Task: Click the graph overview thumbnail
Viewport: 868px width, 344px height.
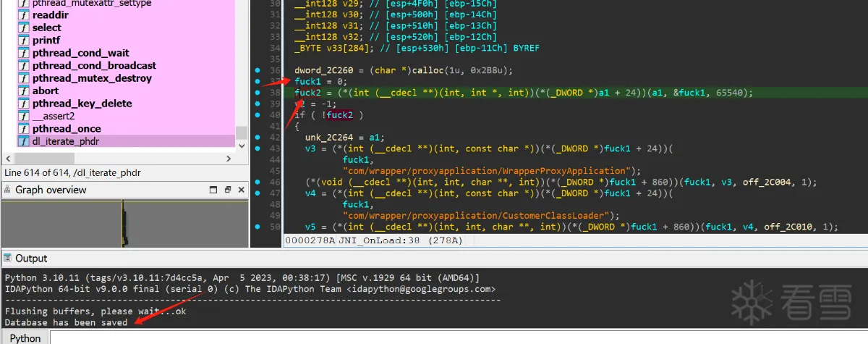Action: (124, 224)
